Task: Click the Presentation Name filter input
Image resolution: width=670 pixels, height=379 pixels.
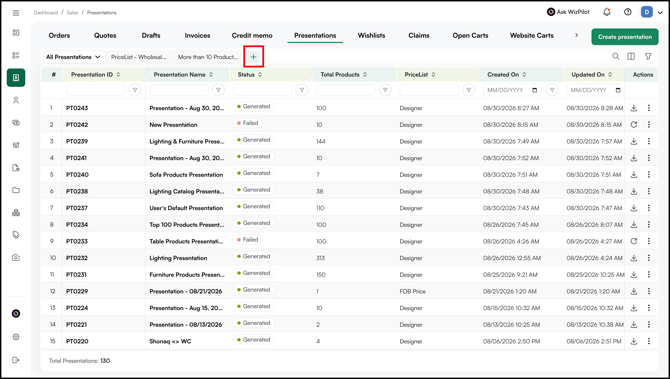Action: (179, 90)
